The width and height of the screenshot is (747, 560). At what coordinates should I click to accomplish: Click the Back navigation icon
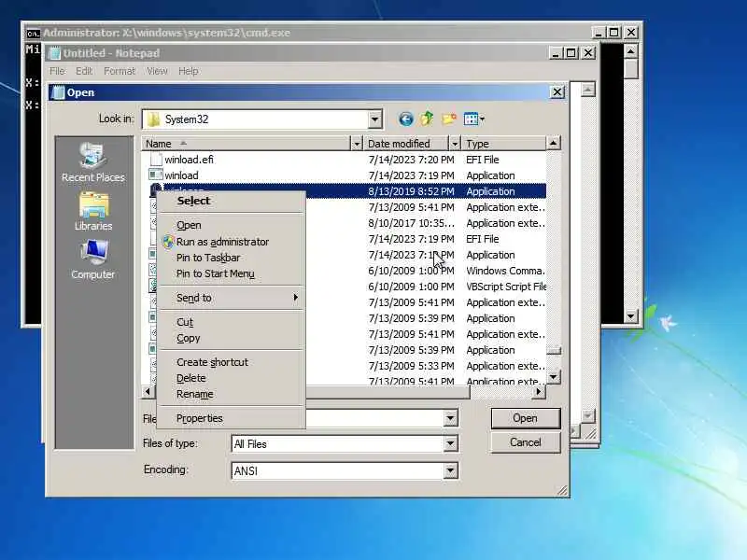[x=405, y=119]
